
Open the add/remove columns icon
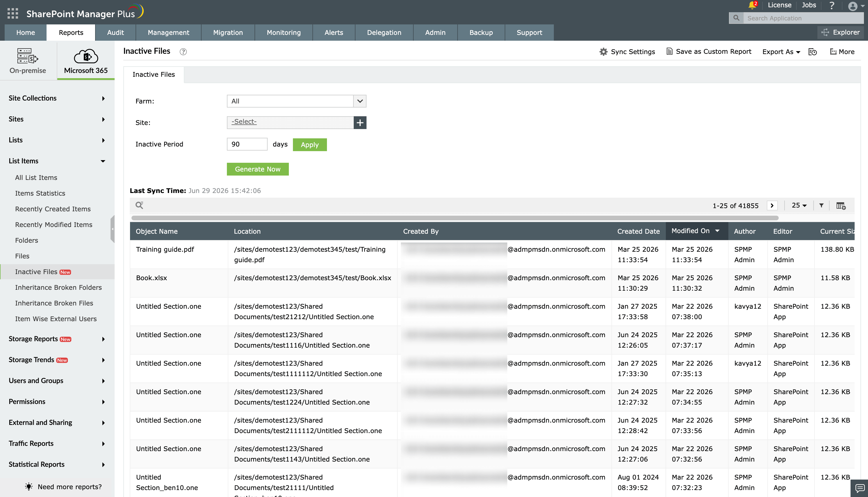click(x=841, y=205)
